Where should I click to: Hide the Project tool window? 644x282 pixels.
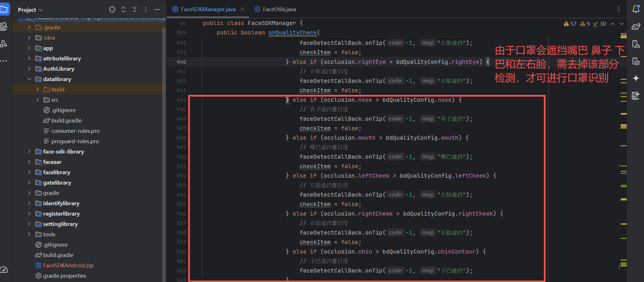(157, 9)
